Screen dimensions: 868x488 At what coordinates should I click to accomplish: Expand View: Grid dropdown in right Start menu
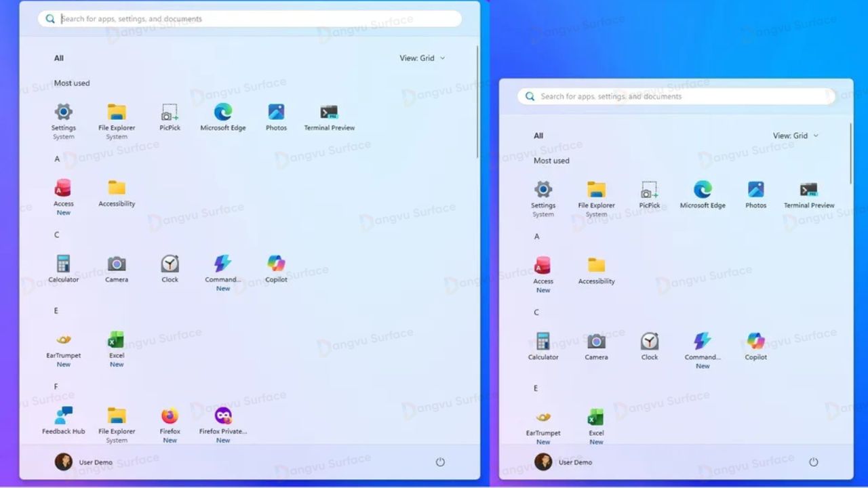[x=795, y=136]
